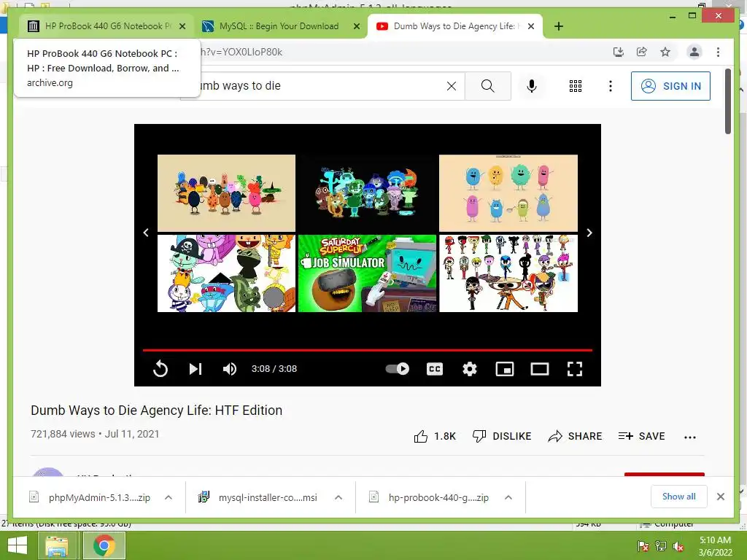
Task: Open the Windows Start button
Action: (x=18, y=545)
